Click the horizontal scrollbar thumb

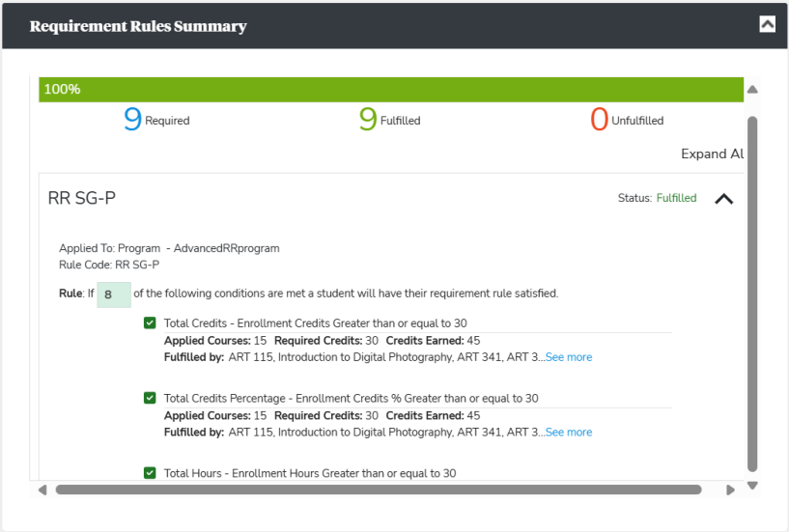(x=379, y=490)
